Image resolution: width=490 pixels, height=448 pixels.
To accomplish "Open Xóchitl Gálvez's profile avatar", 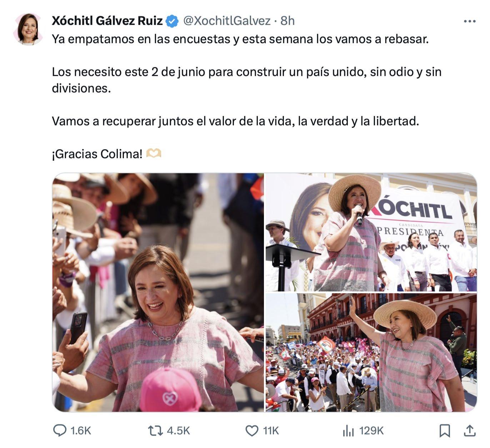I will click(x=28, y=29).
